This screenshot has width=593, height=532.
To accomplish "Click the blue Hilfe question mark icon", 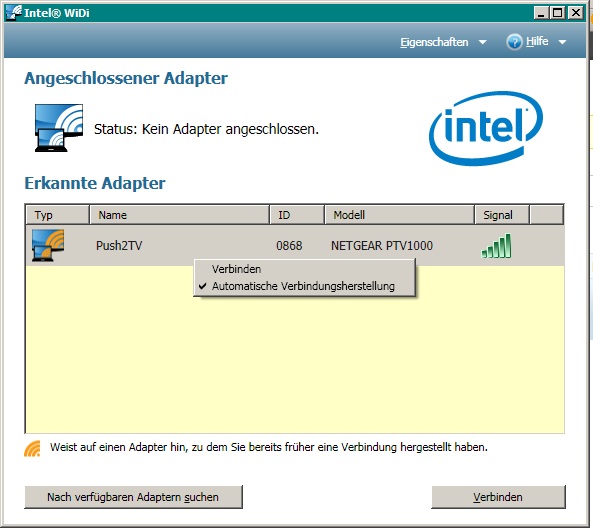I will [514, 42].
